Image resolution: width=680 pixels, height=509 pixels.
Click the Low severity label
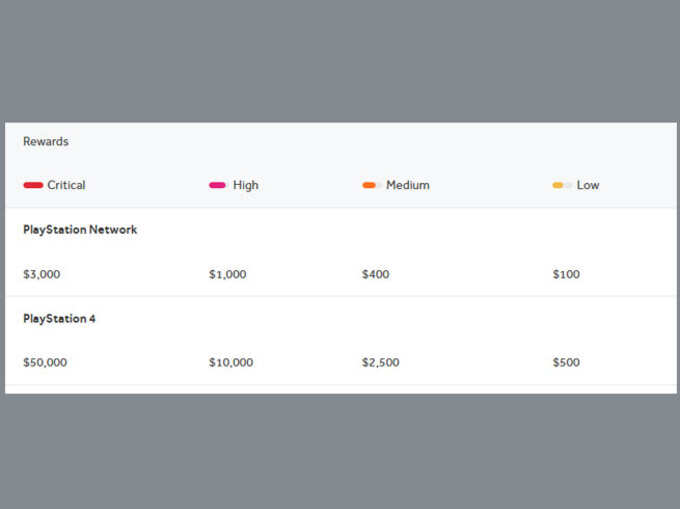[x=588, y=185]
